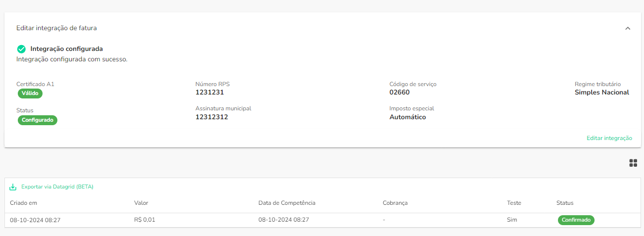Open the Editar integração link

(609, 138)
